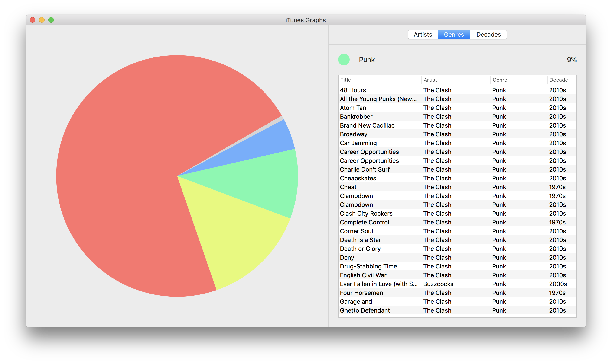Click the green Punk color circle
This screenshot has height=364, width=612.
point(344,60)
